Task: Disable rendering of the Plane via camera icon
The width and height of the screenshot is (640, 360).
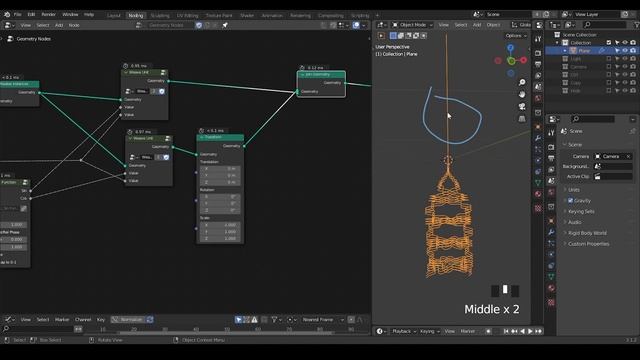Action: (633, 51)
